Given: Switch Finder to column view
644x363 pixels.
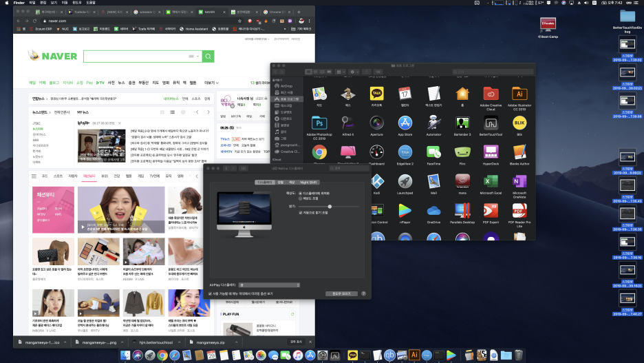Looking at the screenshot, I should (x=322, y=72).
